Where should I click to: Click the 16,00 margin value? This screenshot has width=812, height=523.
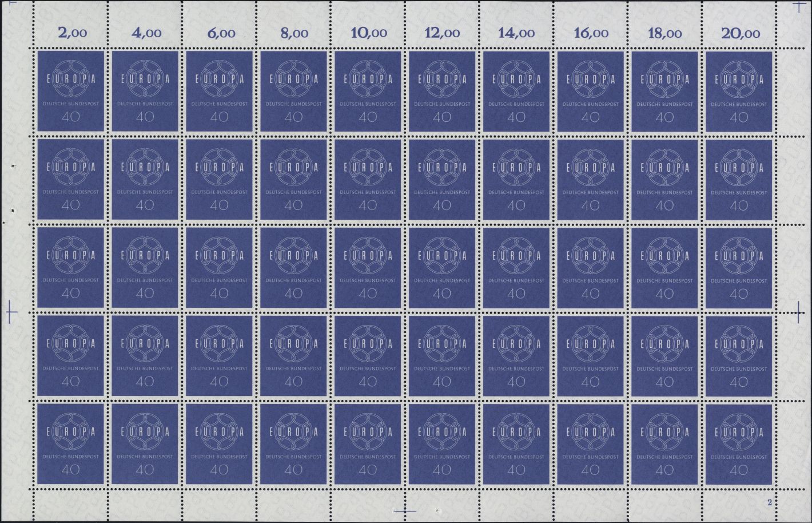click(x=591, y=33)
